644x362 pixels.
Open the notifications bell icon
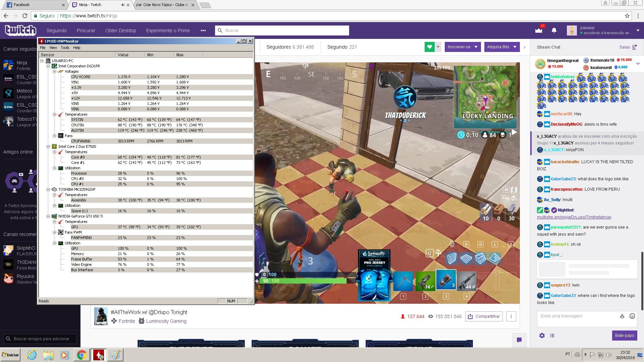tap(554, 31)
